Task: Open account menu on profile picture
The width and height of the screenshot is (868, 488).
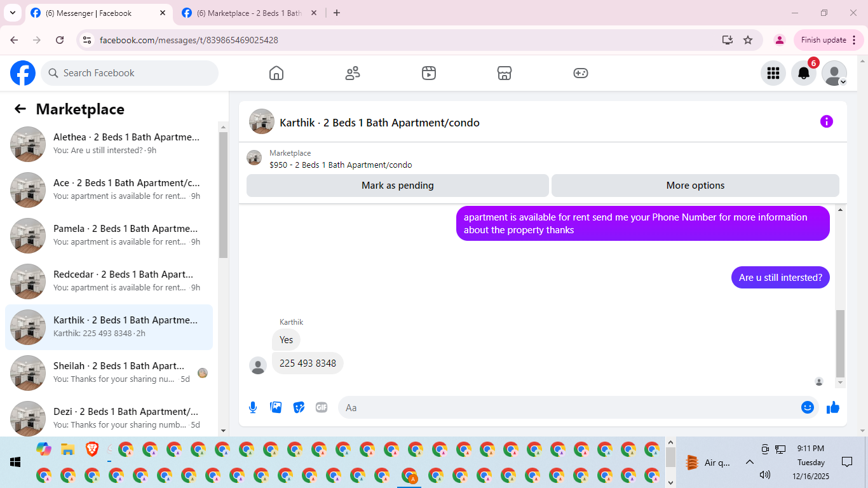Action: click(x=834, y=73)
